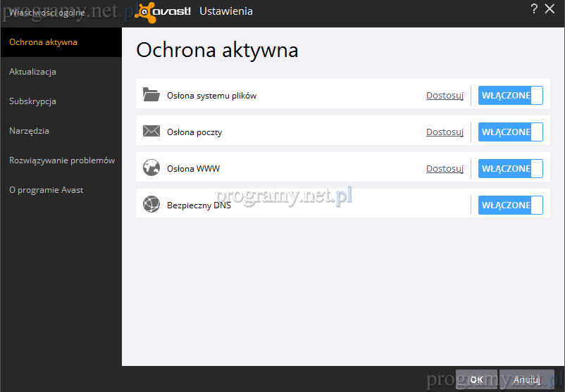Viewport: 565px width, 392px height.
Task: Click the globe icon for Osłona WWW
Action: pyautogui.click(x=151, y=168)
